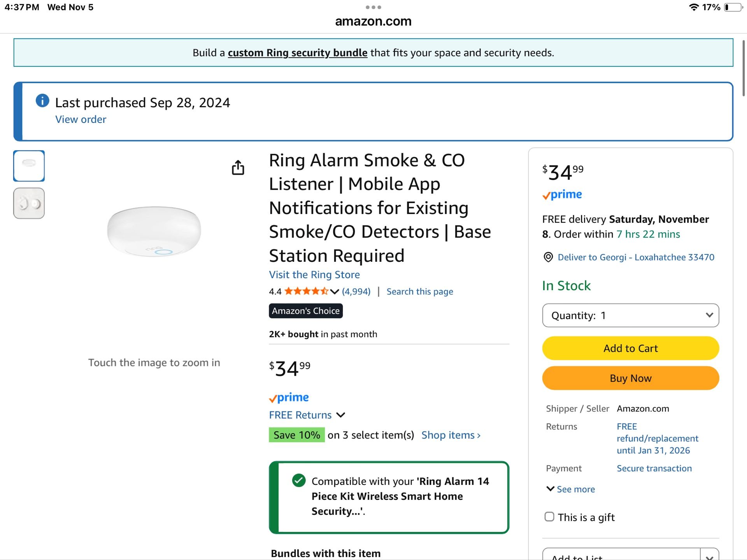Click the Search this page link
The width and height of the screenshot is (747, 560).
point(419,291)
